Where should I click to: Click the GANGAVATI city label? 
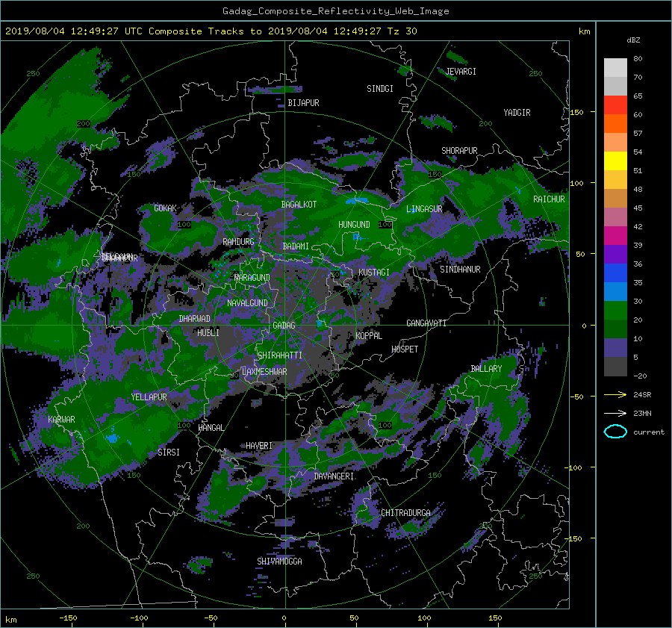tap(426, 323)
